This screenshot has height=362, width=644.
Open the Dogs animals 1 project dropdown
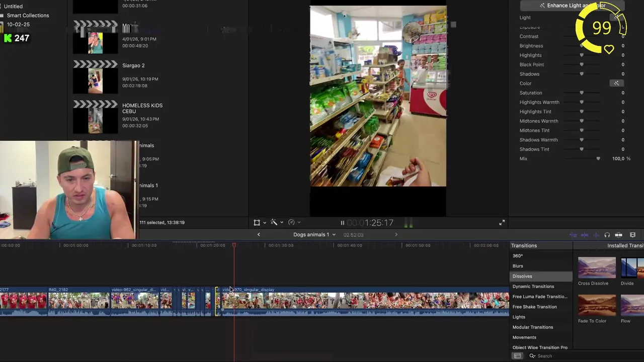coord(314,235)
